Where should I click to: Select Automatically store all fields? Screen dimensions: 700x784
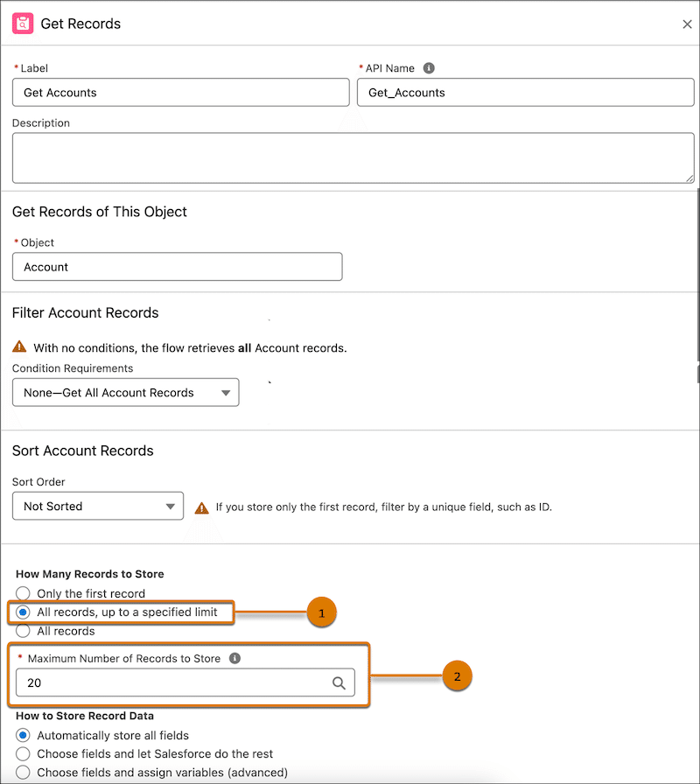[23, 736]
